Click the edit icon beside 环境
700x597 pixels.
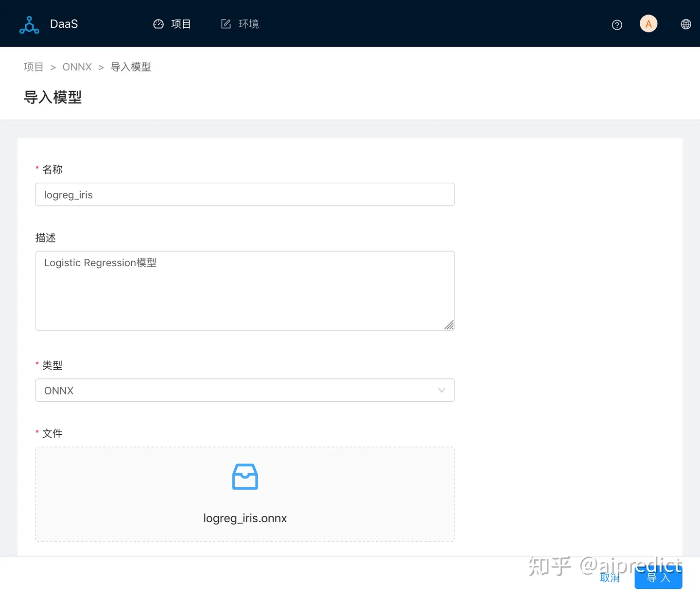click(225, 23)
